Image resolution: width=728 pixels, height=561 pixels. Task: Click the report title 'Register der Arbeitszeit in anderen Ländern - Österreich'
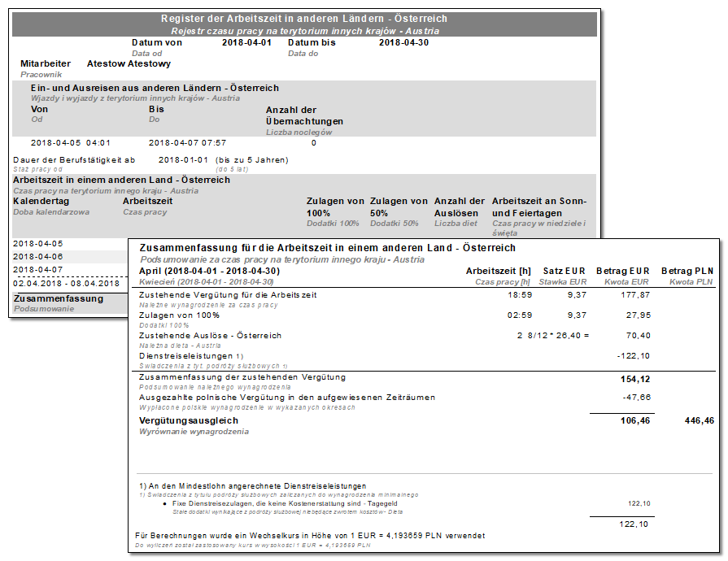pos(304,19)
